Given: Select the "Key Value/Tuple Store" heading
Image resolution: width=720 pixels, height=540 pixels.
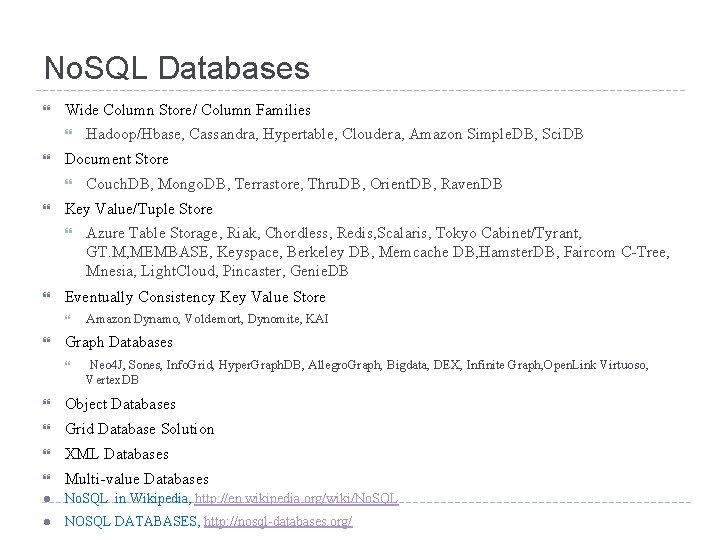Looking at the screenshot, I should [138, 209].
